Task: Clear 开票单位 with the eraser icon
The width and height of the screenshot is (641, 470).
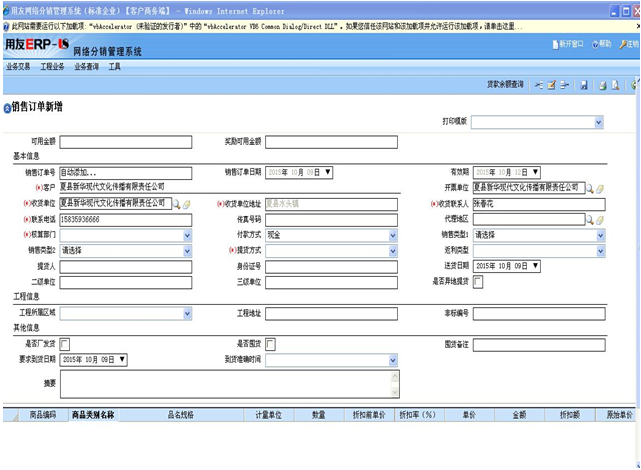Action: tap(600, 188)
